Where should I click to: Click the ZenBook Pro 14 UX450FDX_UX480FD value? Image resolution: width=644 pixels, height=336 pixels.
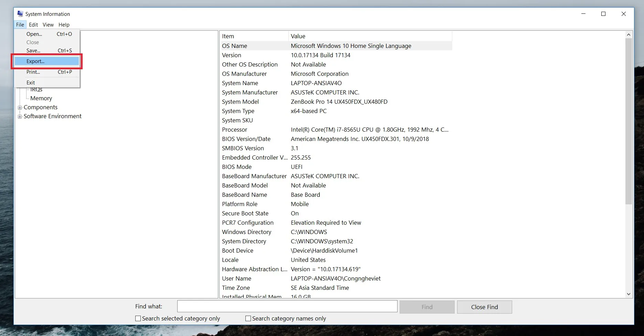(339, 102)
